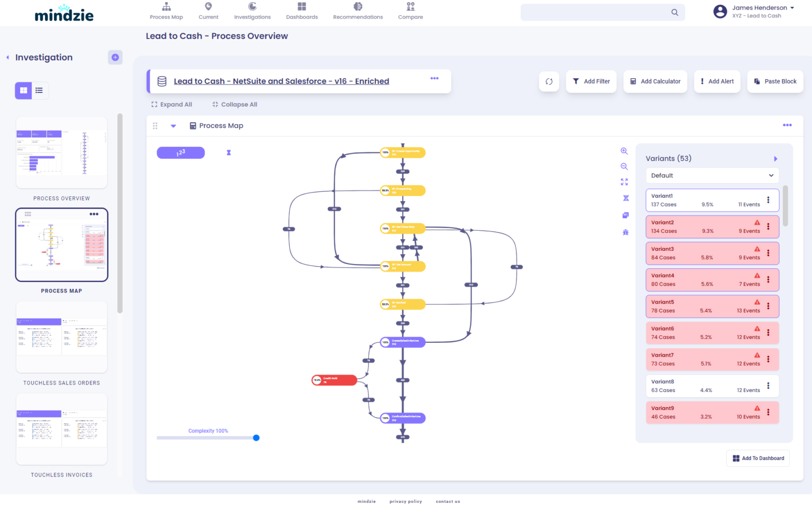Open the Default variants dropdown

point(712,175)
